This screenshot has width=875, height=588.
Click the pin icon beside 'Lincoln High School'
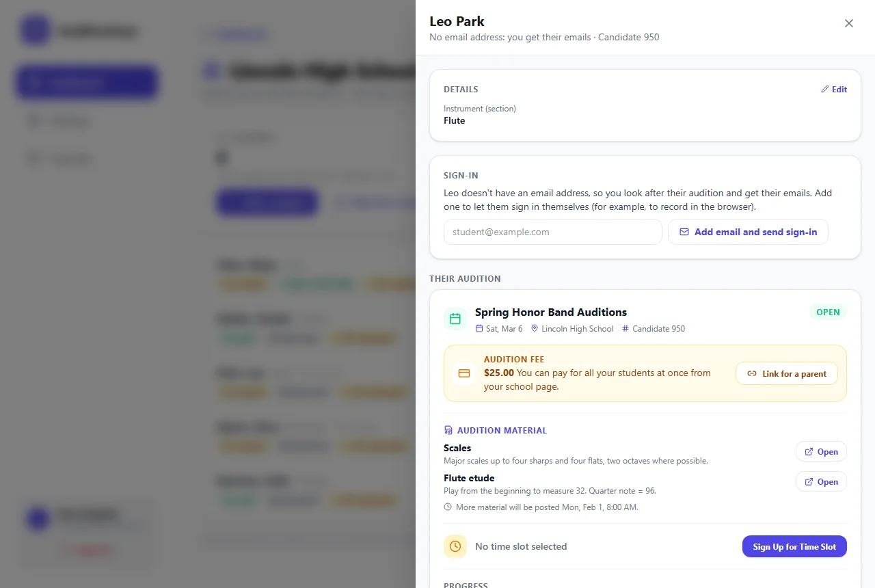coord(535,329)
